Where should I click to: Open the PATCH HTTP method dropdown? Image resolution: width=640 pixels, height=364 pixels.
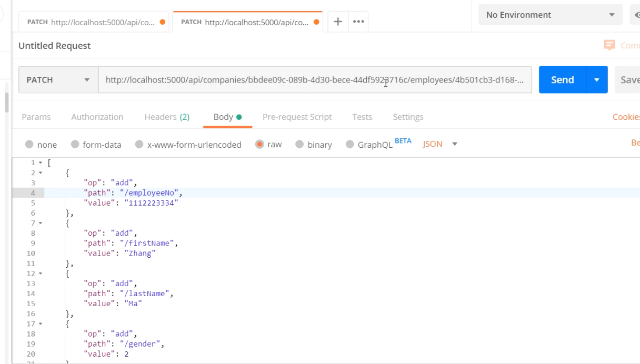(x=58, y=80)
